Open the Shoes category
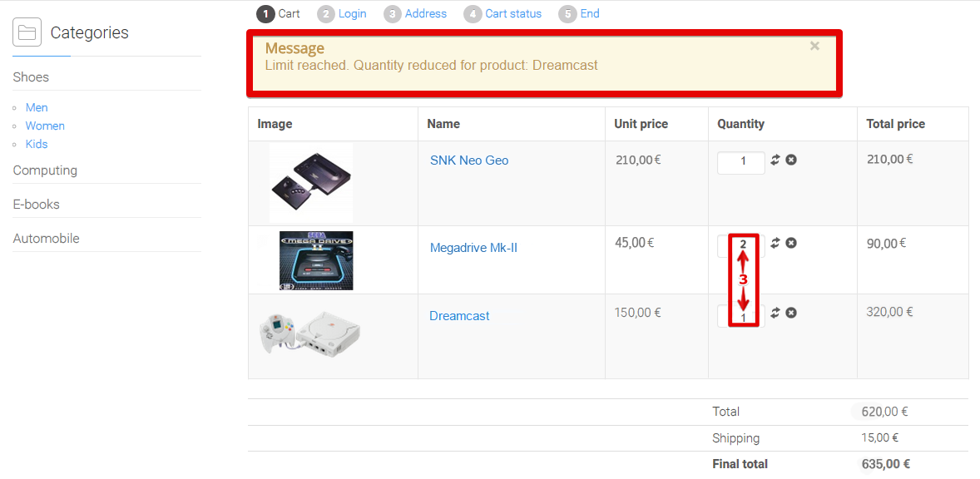 point(31,77)
